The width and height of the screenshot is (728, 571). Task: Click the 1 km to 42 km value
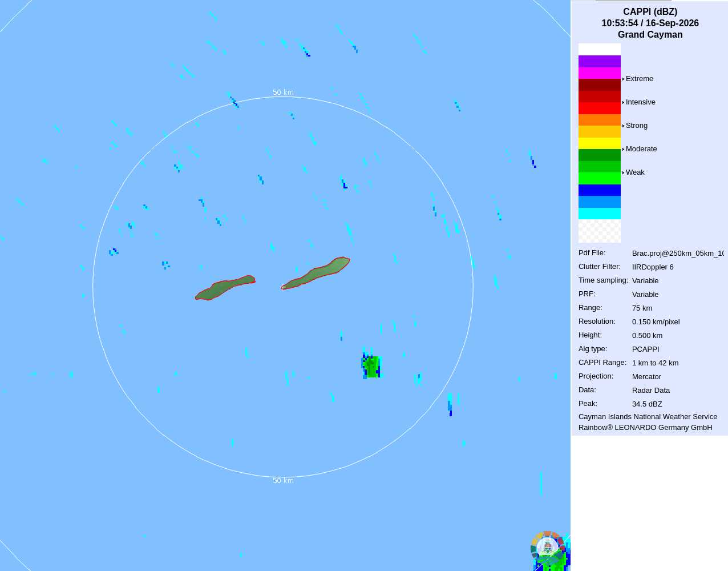tap(655, 363)
